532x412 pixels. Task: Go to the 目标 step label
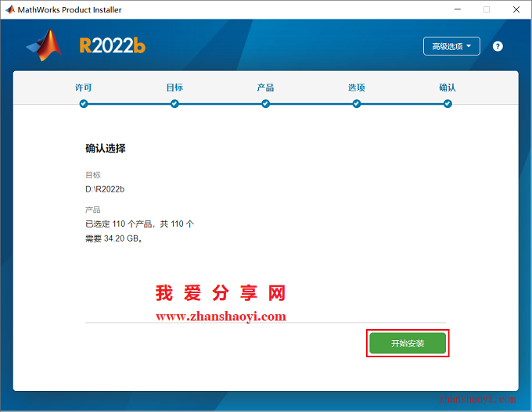[174, 88]
